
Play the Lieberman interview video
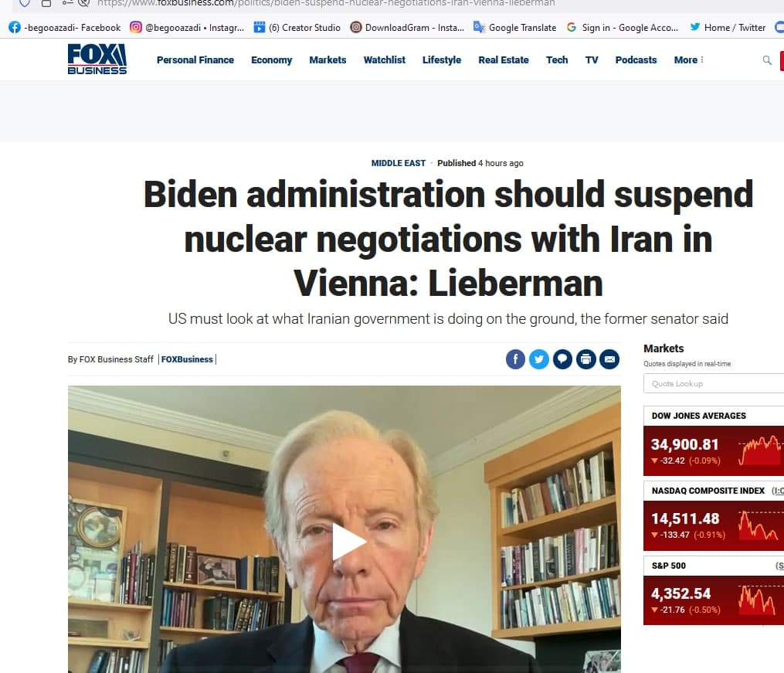(348, 542)
